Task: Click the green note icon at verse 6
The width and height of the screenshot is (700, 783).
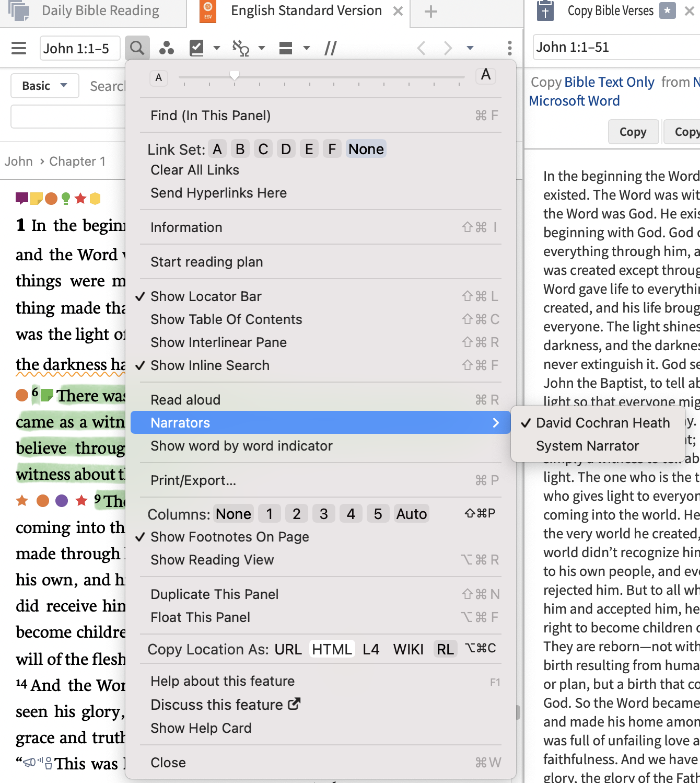Action: pyautogui.click(x=47, y=395)
